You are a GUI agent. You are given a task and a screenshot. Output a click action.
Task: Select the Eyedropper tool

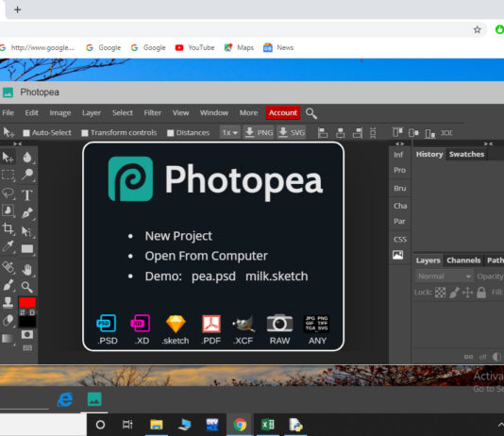click(8, 246)
